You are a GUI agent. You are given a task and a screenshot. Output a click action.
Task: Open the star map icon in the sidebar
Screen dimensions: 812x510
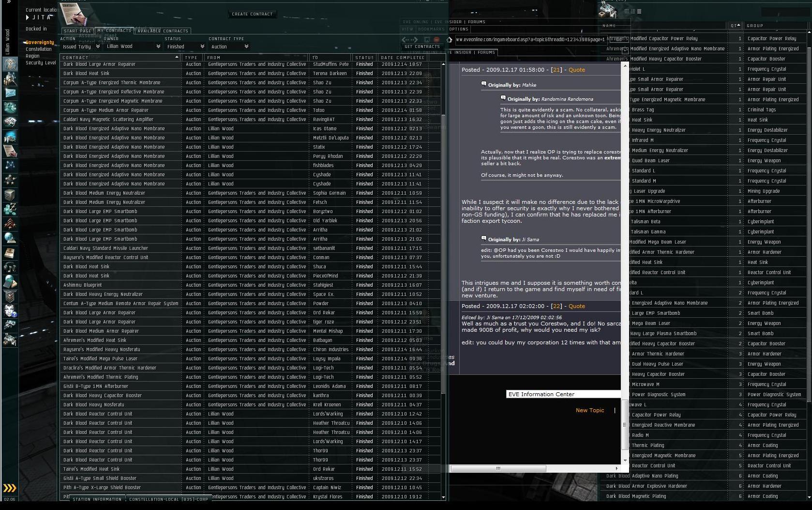tap(10, 165)
